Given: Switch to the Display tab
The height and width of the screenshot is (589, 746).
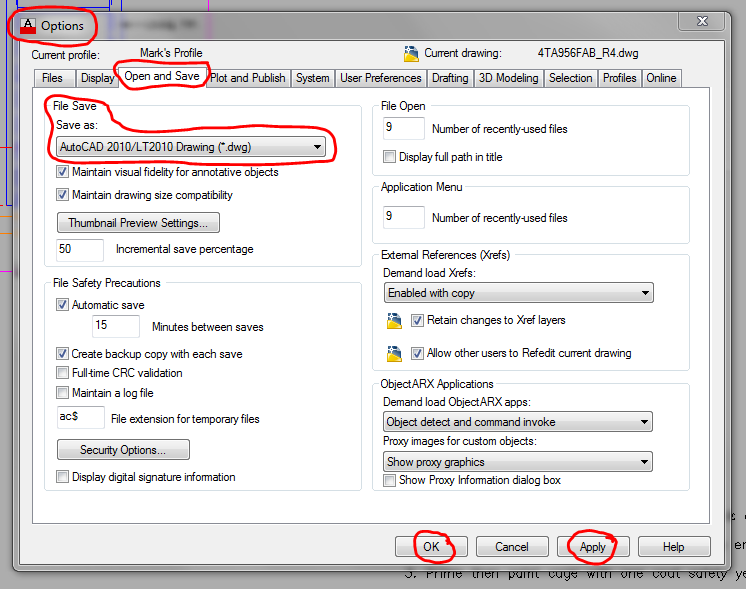Looking at the screenshot, I should (97, 79).
